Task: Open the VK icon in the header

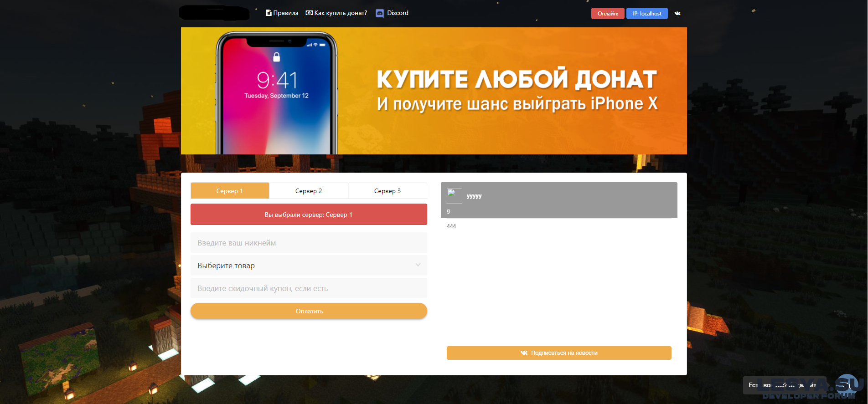Action: pyautogui.click(x=677, y=13)
